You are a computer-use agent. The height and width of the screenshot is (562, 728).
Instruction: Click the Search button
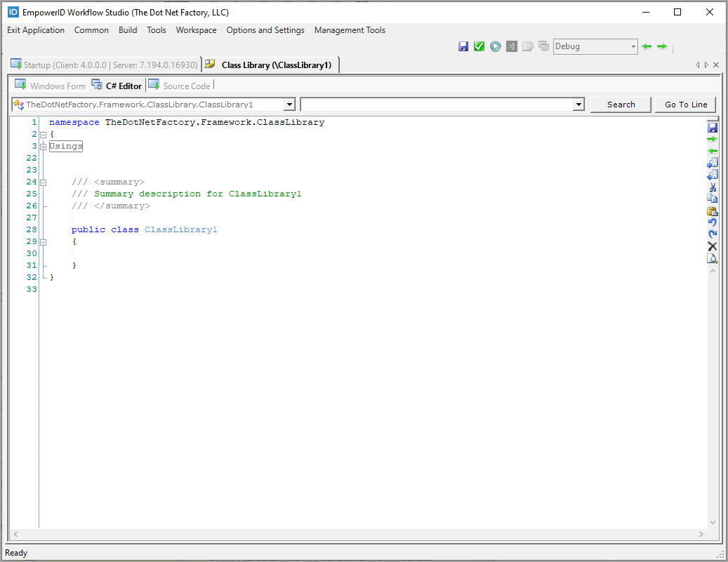621,104
